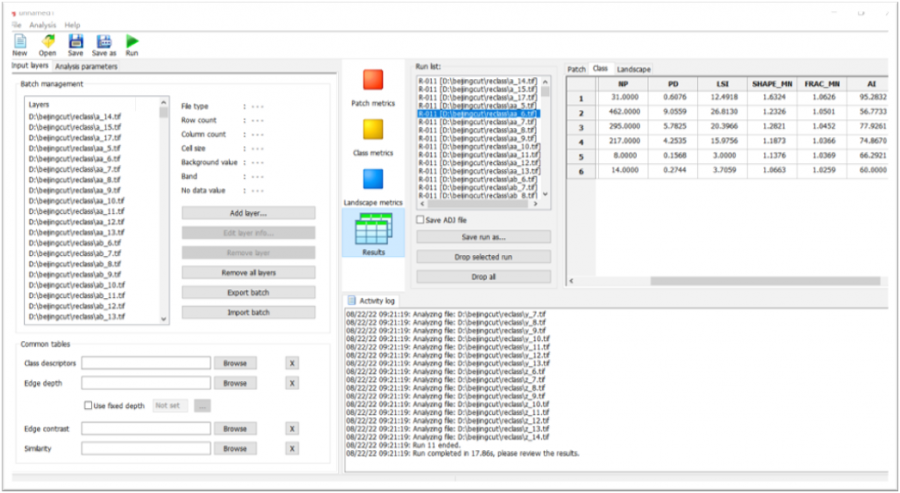The image size is (900, 493).
Task: Clear the Edge contrast field with X
Action: 292,428
